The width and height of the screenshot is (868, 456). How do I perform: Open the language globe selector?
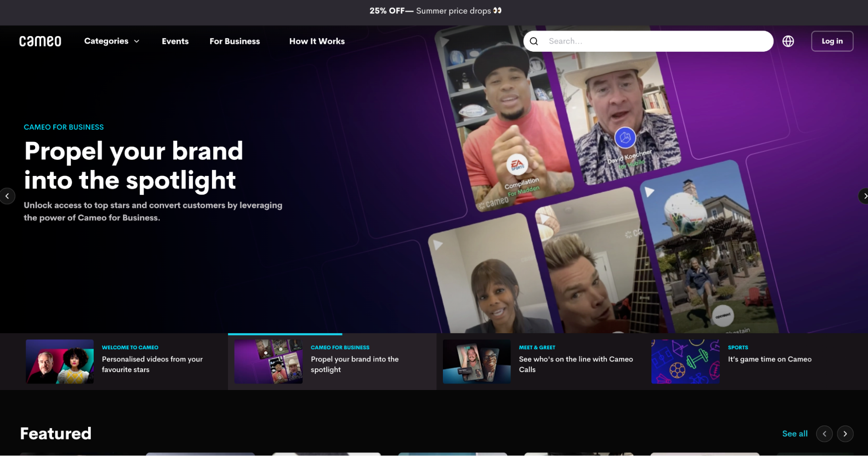click(788, 41)
